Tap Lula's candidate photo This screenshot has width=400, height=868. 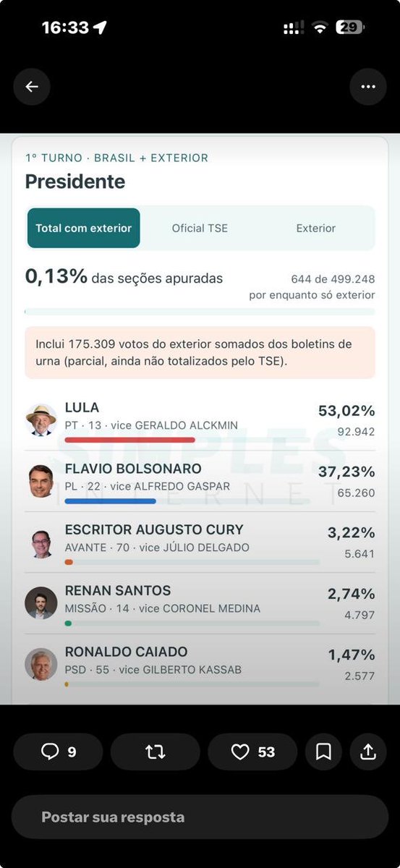[41, 420]
